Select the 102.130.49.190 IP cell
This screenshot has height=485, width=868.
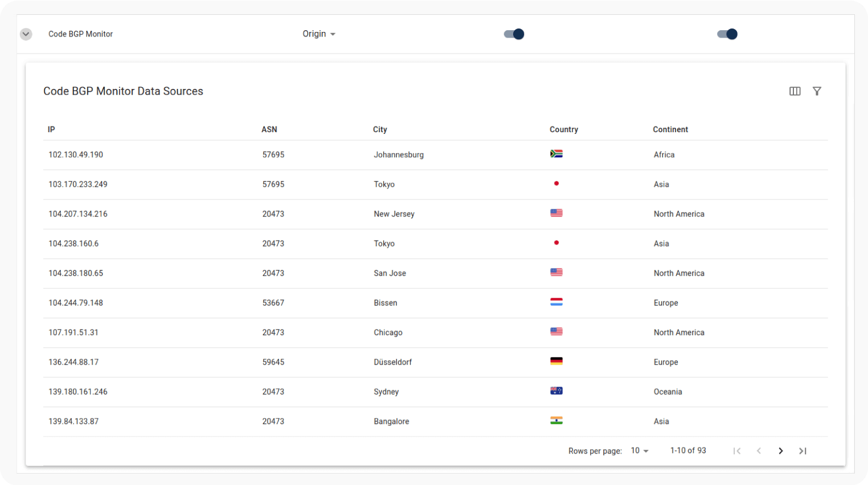click(76, 155)
